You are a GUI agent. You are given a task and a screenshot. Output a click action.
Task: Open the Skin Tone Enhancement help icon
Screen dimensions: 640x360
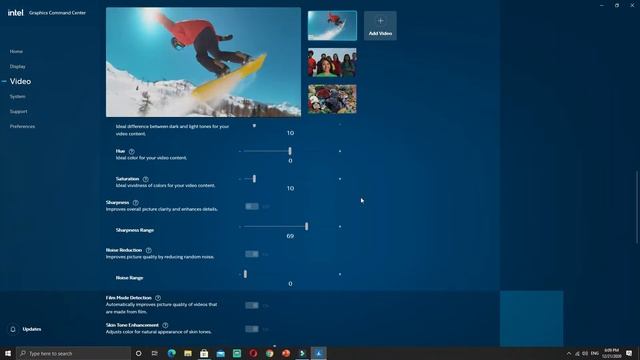165,325
